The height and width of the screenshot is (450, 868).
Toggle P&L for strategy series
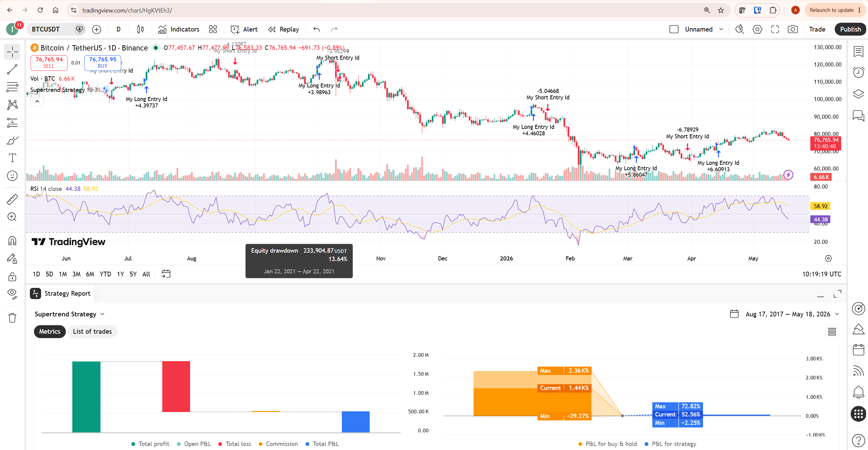(x=670, y=444)
